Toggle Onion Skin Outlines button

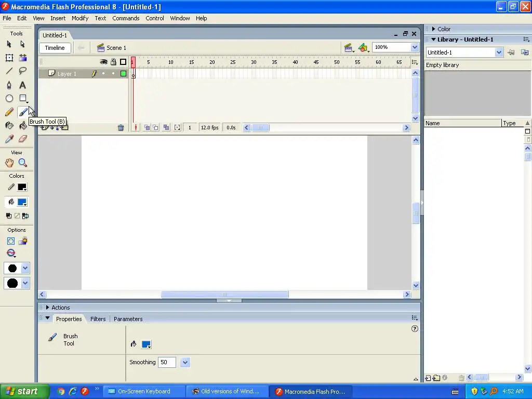(x=155, y=128)
